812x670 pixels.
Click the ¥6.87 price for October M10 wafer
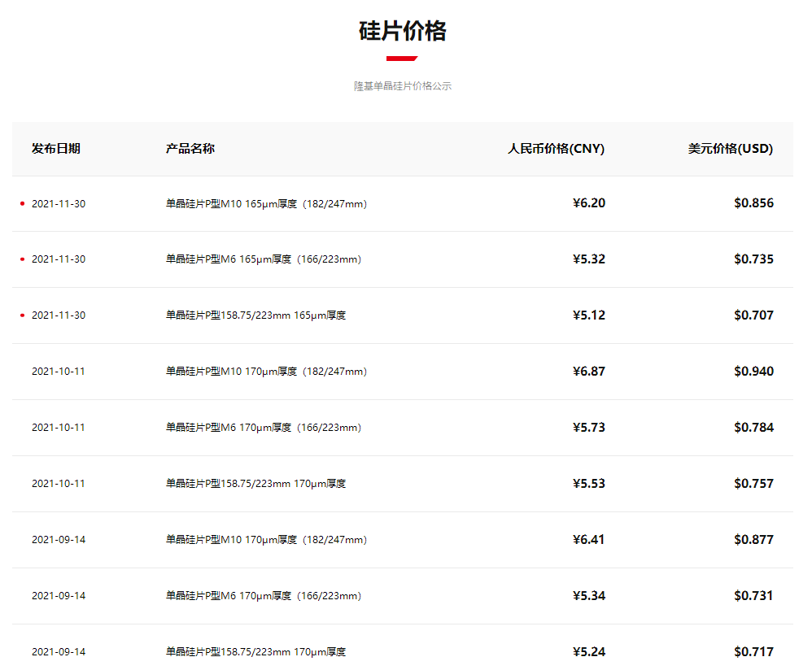591,371
